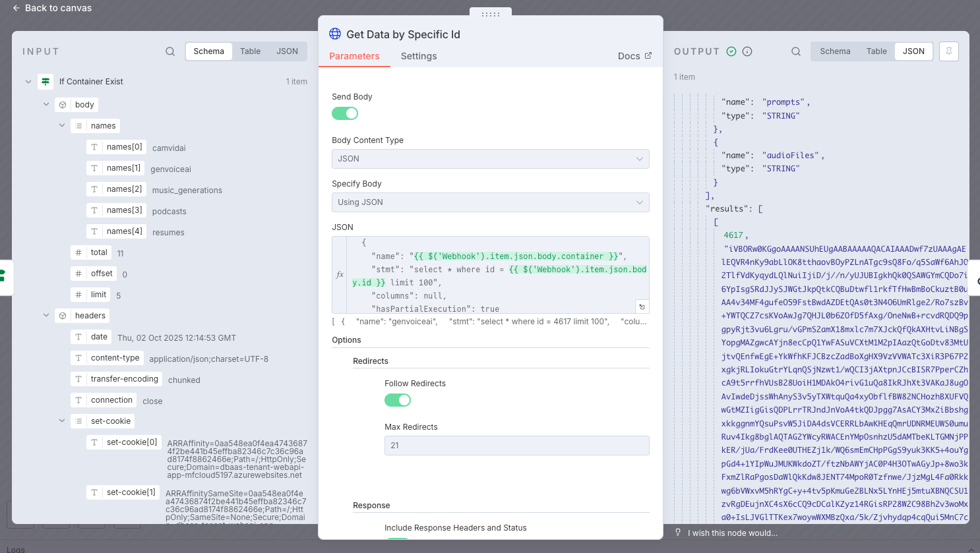Image resolution: width=980 pixels, height=553 pixels.
Task: Click inside the JSON body editor
Action: point(491,275)
